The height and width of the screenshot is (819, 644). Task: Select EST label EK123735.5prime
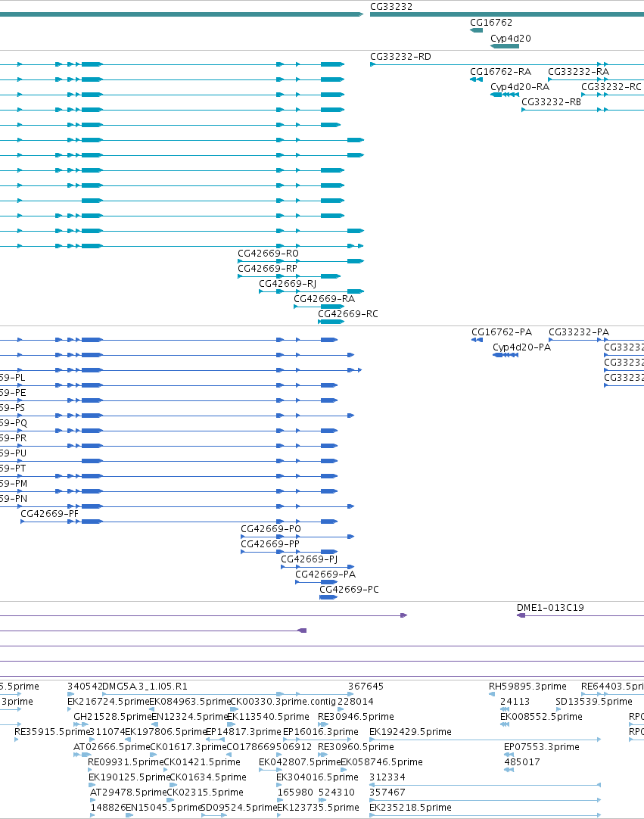click(318, 808)
